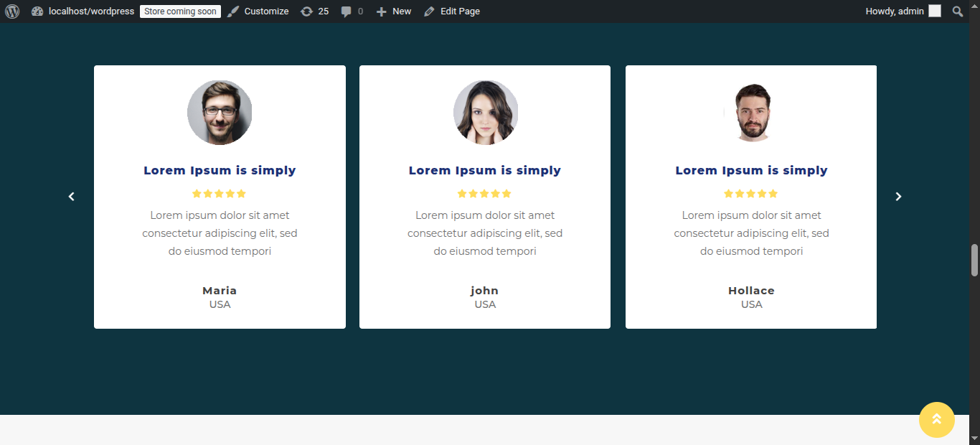This screenshot has height=445, width=980.
Task: Advance to next testimonial slide arrow
Action: pos(898,197)
